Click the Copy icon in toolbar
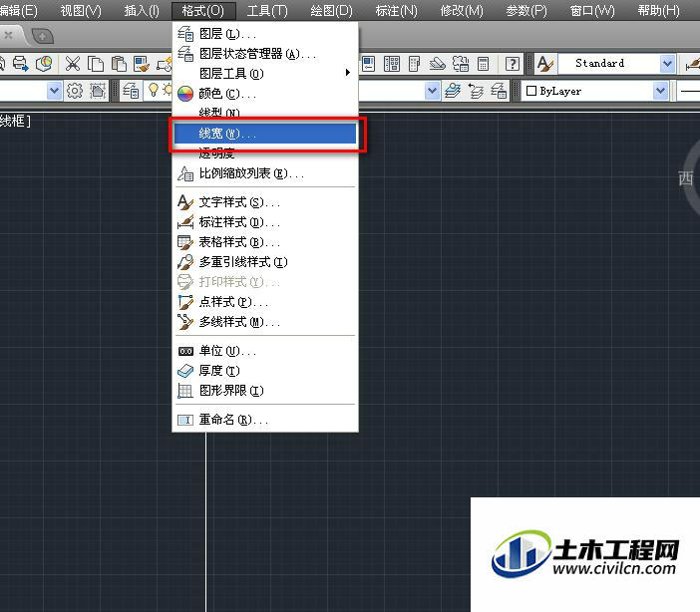700x612 pixels. coord(96,64)
